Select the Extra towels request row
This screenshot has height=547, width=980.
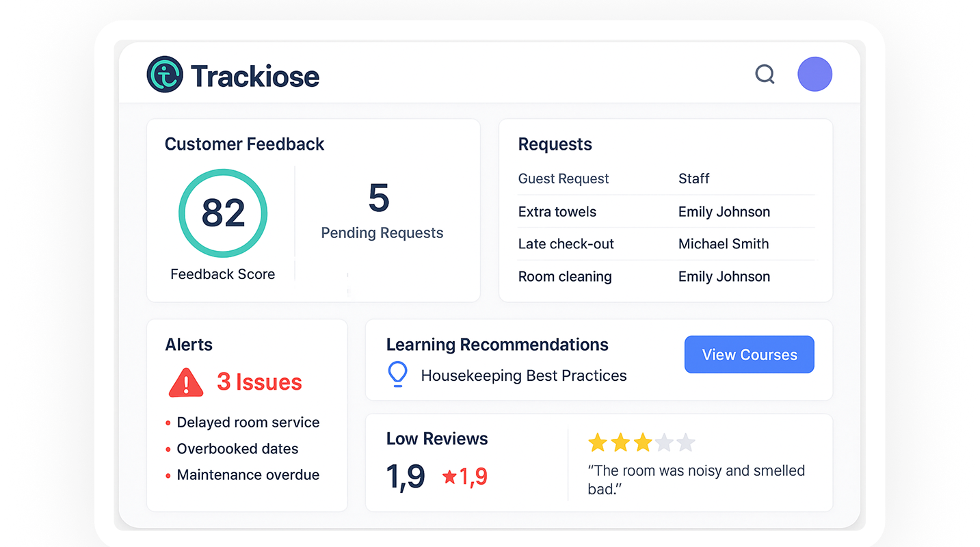(557, 212)
